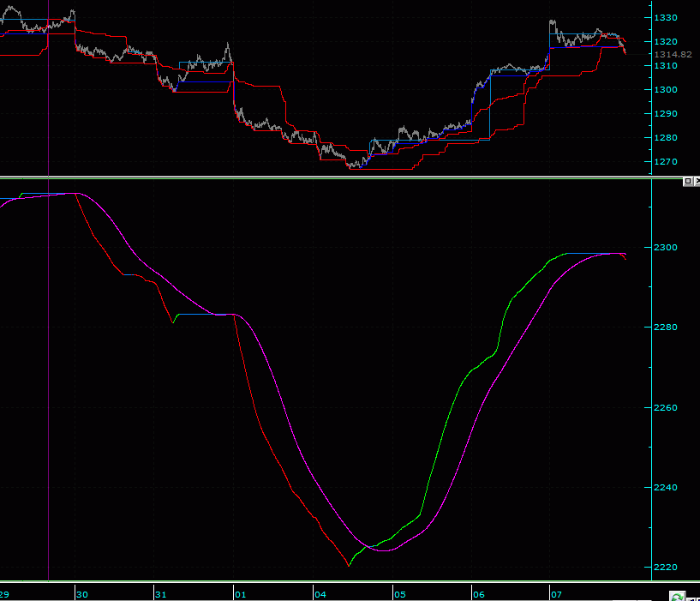
Task: Click the 1310 price axis label
Action: click(x=666, y=66)
